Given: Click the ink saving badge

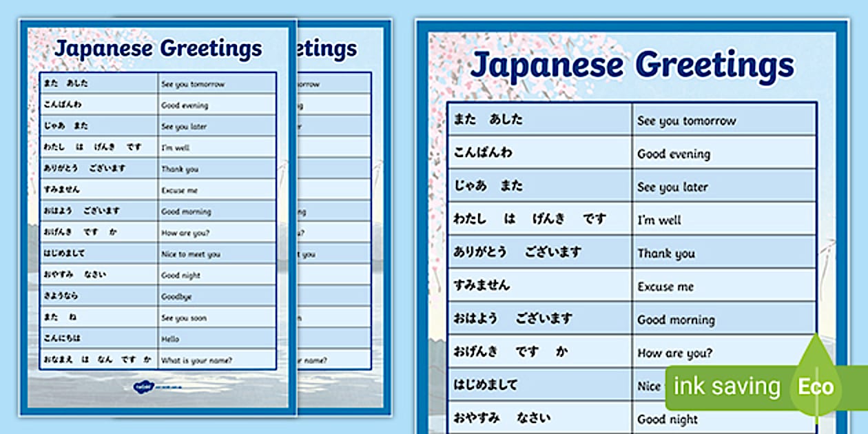Looking at the screenshot, I should (x=730, y=386).
